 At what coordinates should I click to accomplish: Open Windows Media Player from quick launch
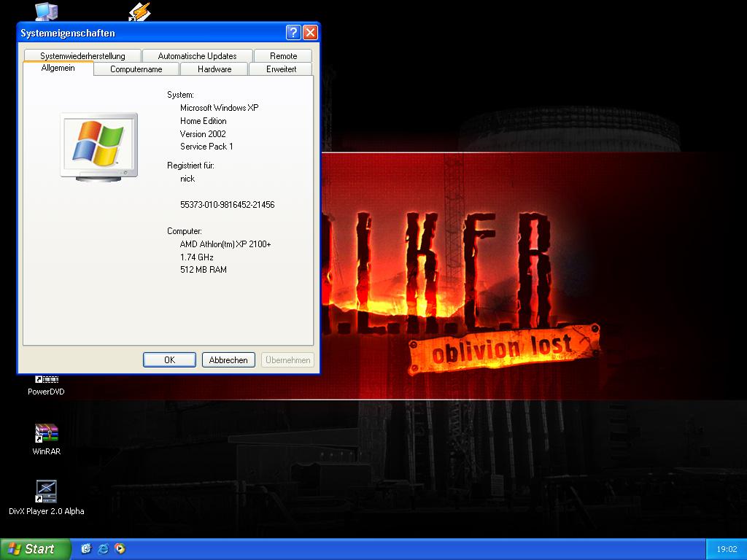[x=120, y=548]
